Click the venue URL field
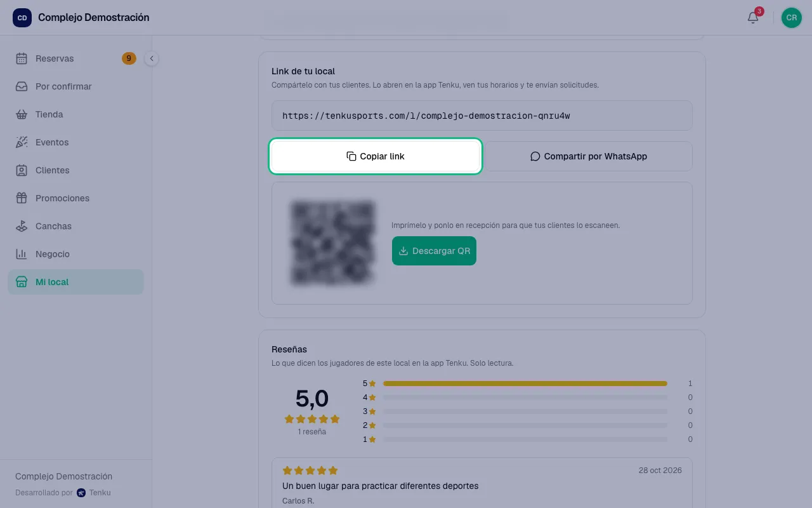This screenshot has width=812, height=508. click(482, 116)
